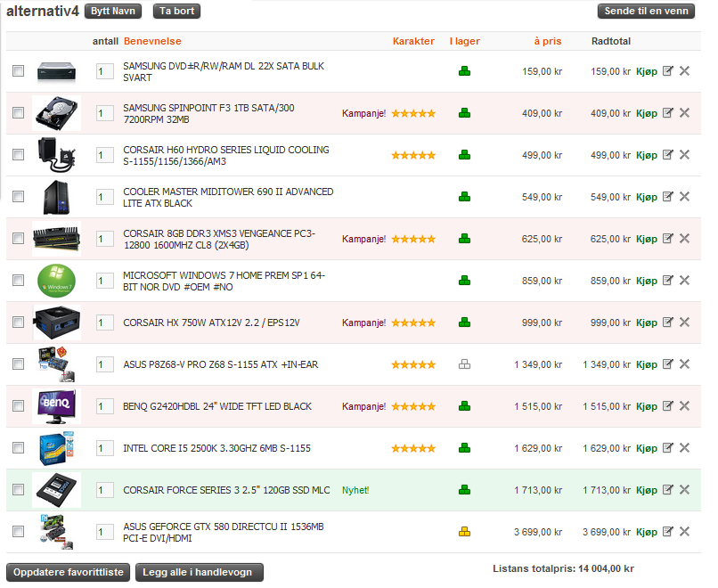Tick checkbox for Corsair 8GB DDR3 Vengeance
This screenshot has width=718, height=588.
click(x=19, y=239)
